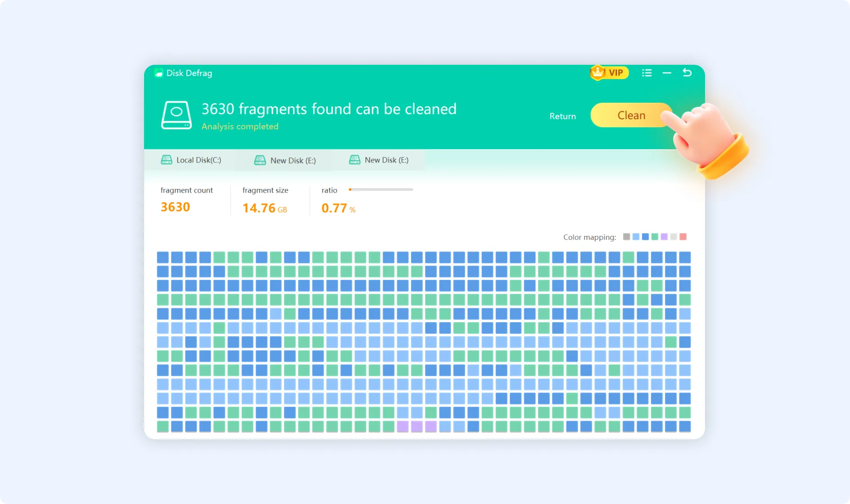
Task: Click the fragment count value 3630
Action: coord(175,207)
